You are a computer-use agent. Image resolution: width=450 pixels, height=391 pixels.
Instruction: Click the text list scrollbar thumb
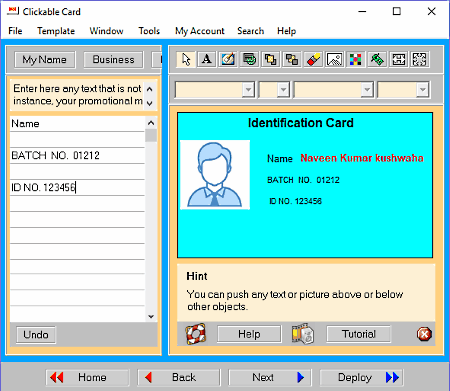click(151, 135)
